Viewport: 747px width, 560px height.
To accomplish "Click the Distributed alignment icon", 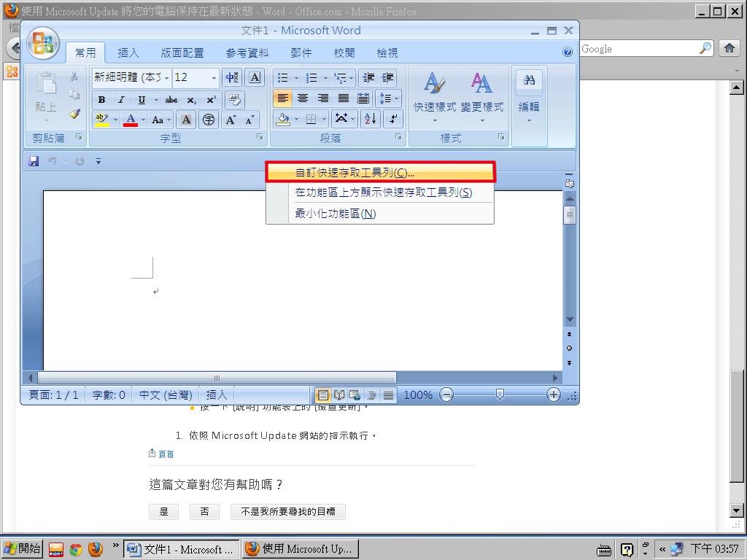I will click(x=363, y=98).
